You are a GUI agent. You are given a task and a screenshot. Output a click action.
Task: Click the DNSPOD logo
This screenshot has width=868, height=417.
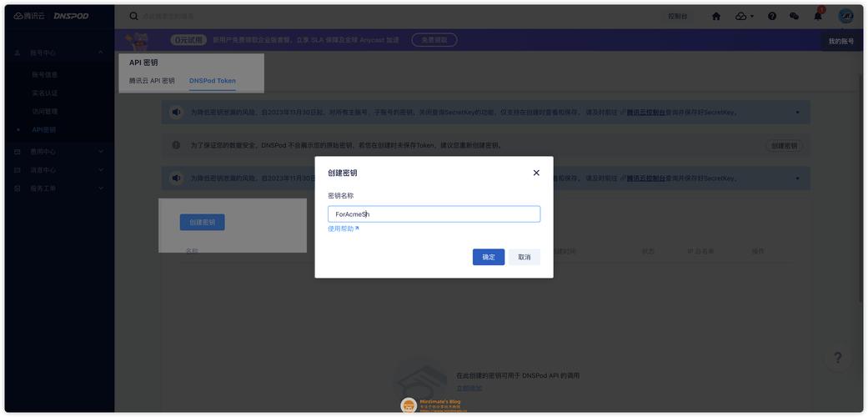(x=71, y=16)
